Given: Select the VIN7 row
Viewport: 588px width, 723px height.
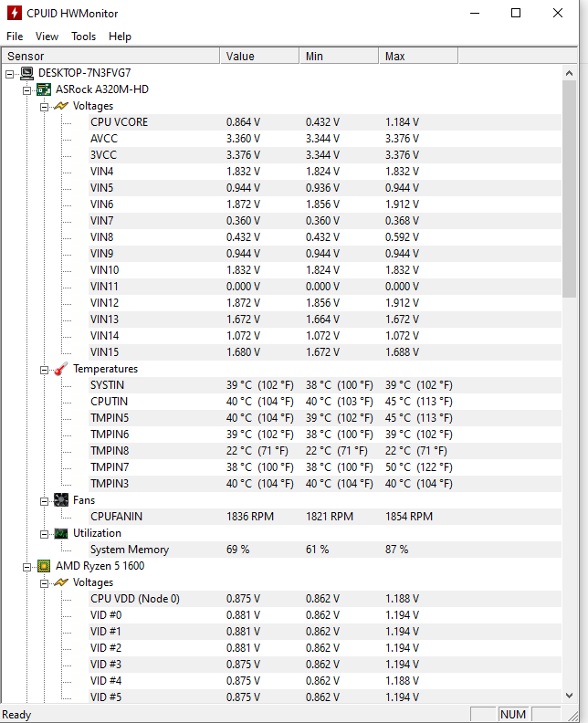Looking at the screenshot, I should pos(325,221).
